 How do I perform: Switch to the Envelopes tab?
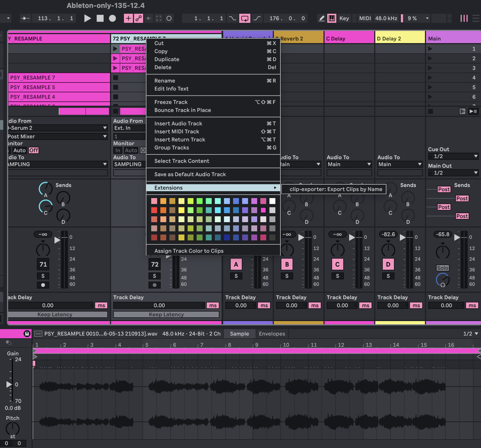click(x=272, y=334)
